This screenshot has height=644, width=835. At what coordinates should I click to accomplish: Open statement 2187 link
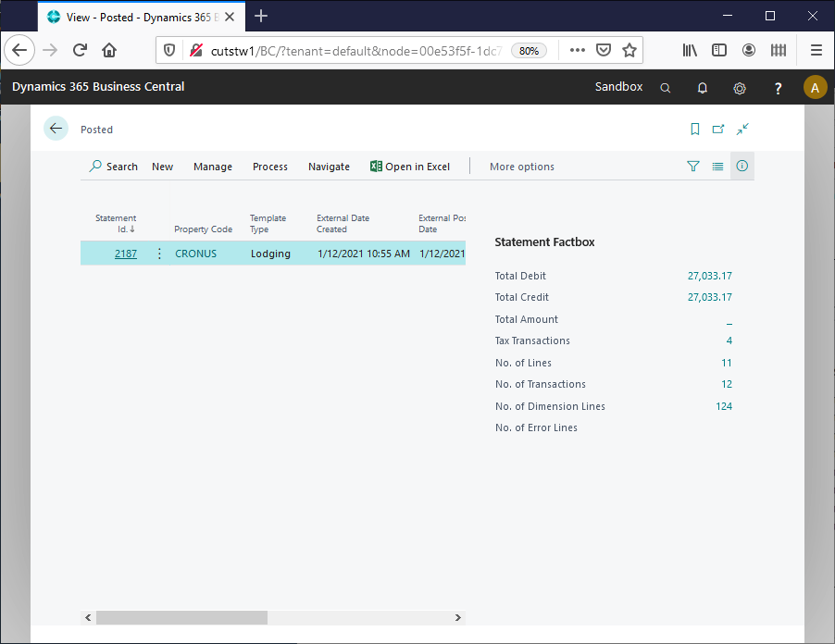coord(126,254)
